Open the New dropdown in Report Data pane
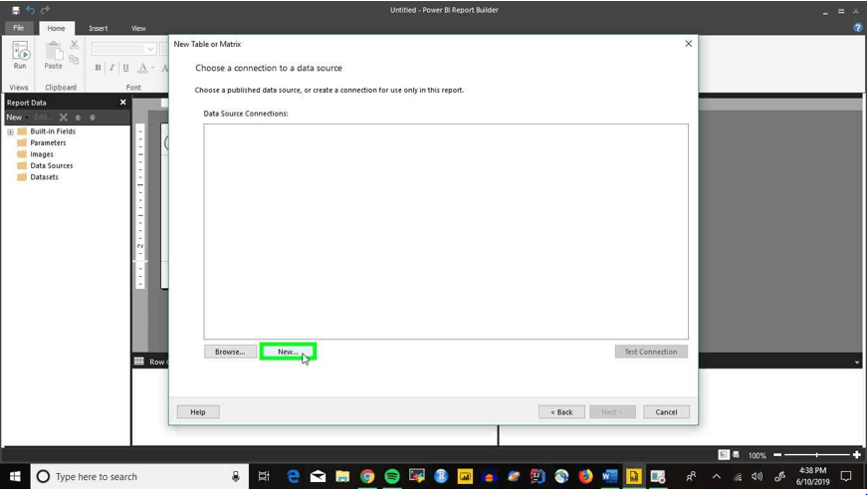 point(17,118)
